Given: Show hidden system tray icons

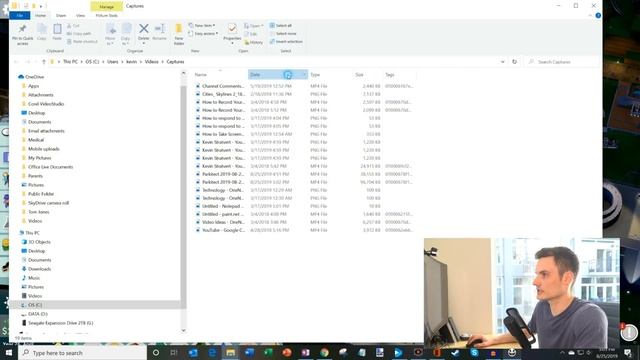Looking at the screenshot, I should (x=562, y=352).
